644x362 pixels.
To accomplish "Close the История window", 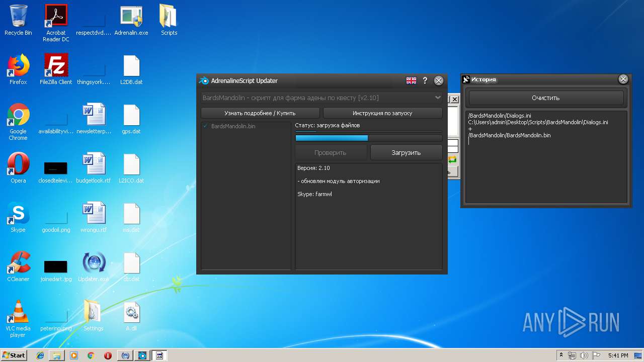I will point(623,79).
